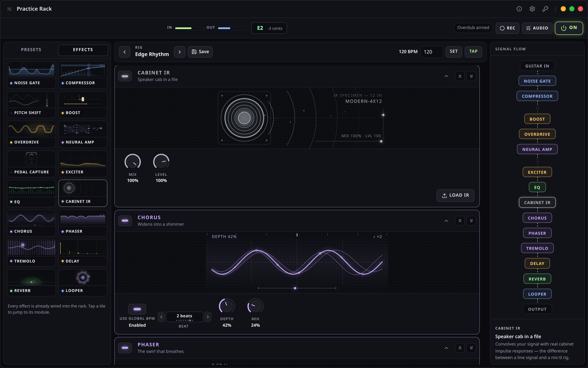The image size is (588, 368).
Task: Select the Reverb effect tile
Action: point(31,283)
